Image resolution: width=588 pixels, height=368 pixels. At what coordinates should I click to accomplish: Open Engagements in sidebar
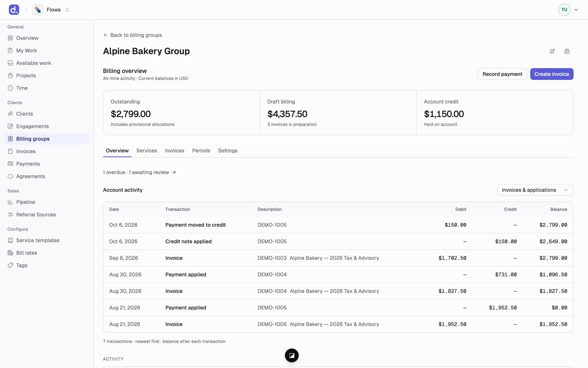pos(47,126)
